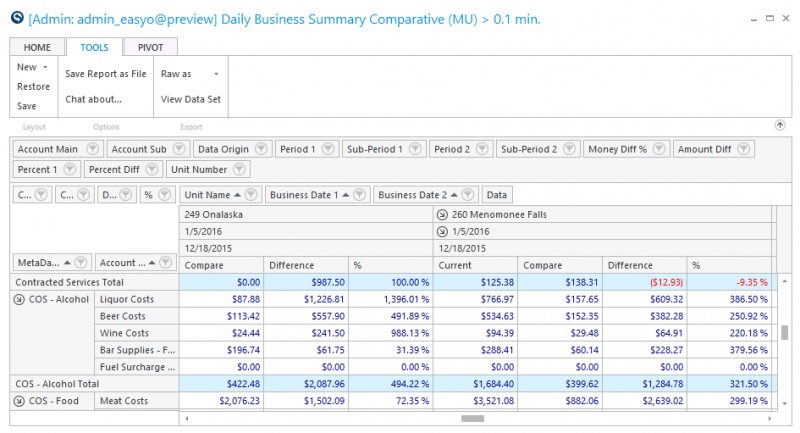Click Save Report as File
This screenshot has width=800, height=433.
[x=106, y=74]
